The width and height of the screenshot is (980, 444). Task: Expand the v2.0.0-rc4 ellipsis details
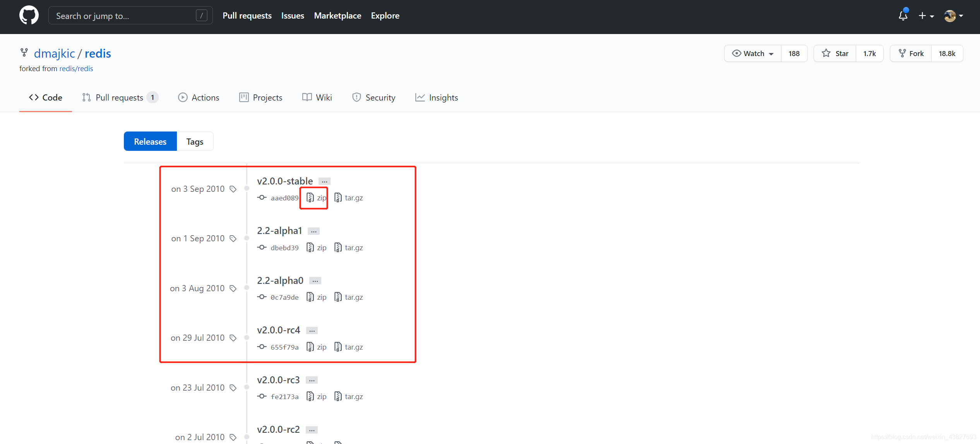[312, 330]
